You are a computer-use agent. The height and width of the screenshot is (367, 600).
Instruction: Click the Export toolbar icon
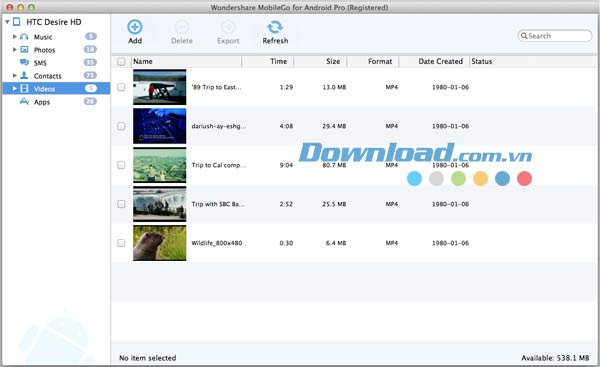click(x=228, y=27)
